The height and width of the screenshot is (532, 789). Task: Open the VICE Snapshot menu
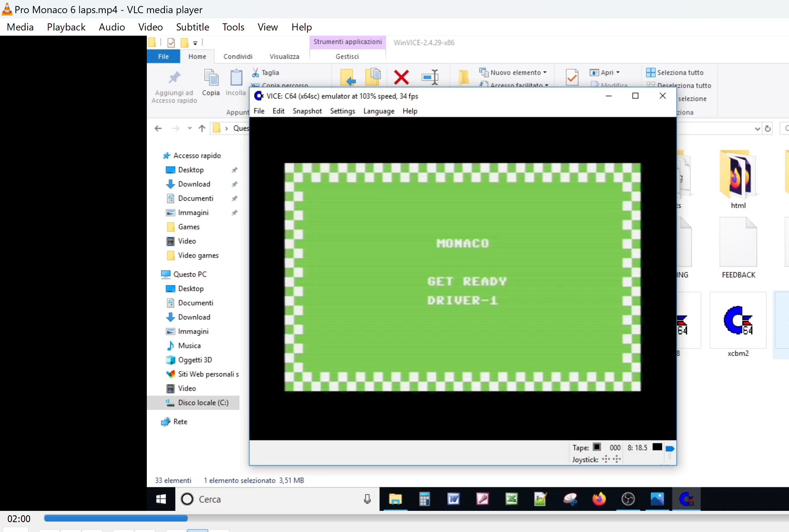click(x=307, y=111)
